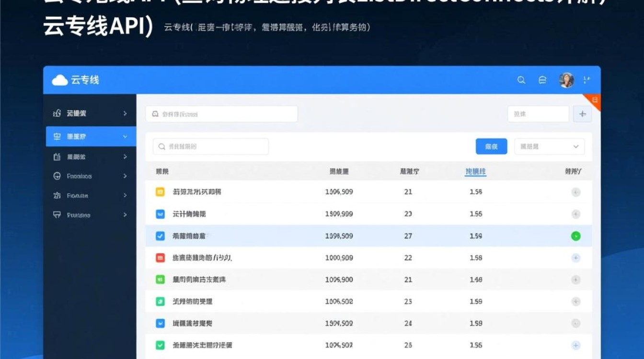Open the sort dropdown next to the blue button
The width and height of the screenshot is (644, 359).
pos(549,146)
